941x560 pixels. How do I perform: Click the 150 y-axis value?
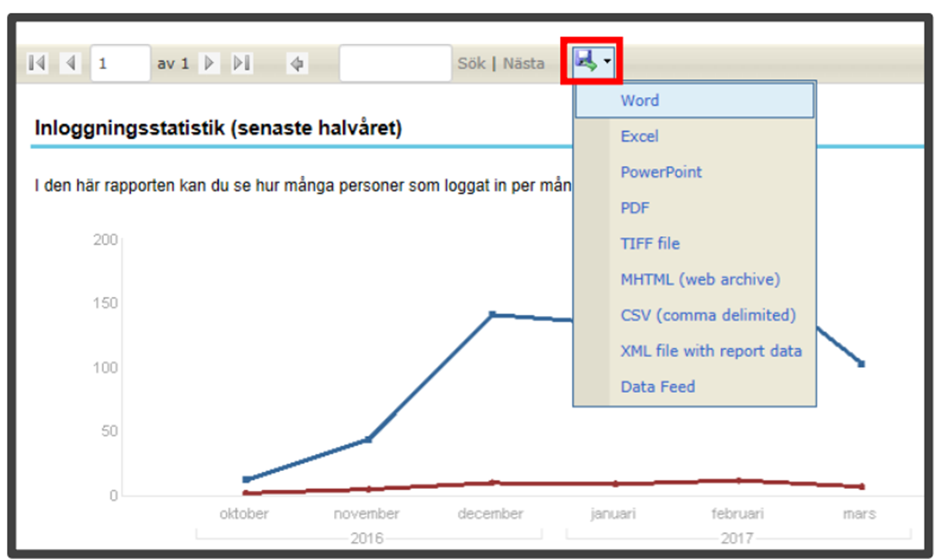tap(106, 304)
